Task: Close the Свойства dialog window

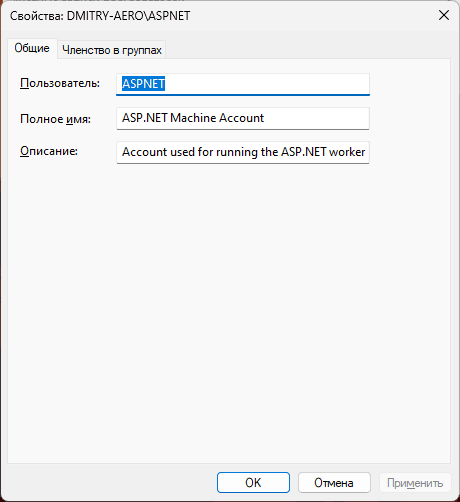Action: click(x=444, y=15)
